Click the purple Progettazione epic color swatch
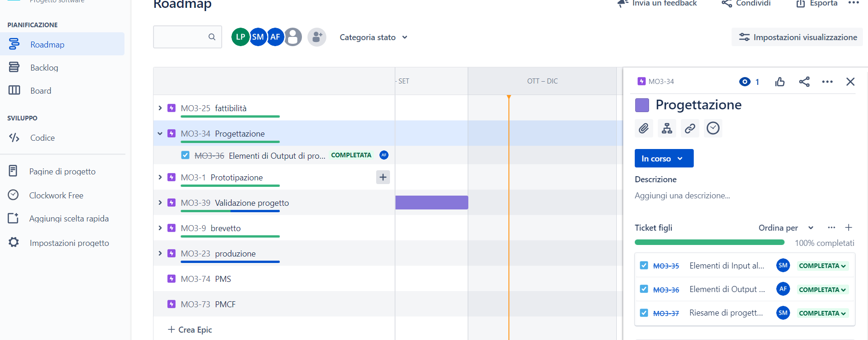 642,105
